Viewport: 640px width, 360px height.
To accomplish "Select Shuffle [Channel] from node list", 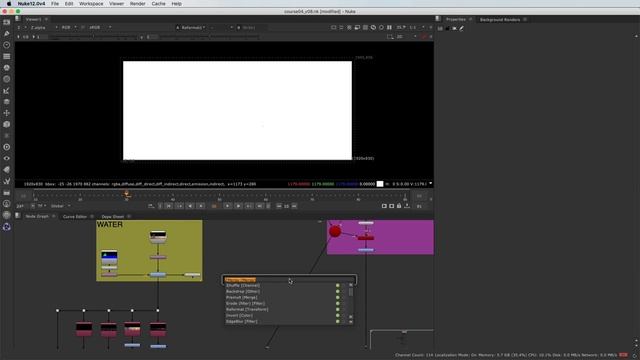I will [242, 286].
